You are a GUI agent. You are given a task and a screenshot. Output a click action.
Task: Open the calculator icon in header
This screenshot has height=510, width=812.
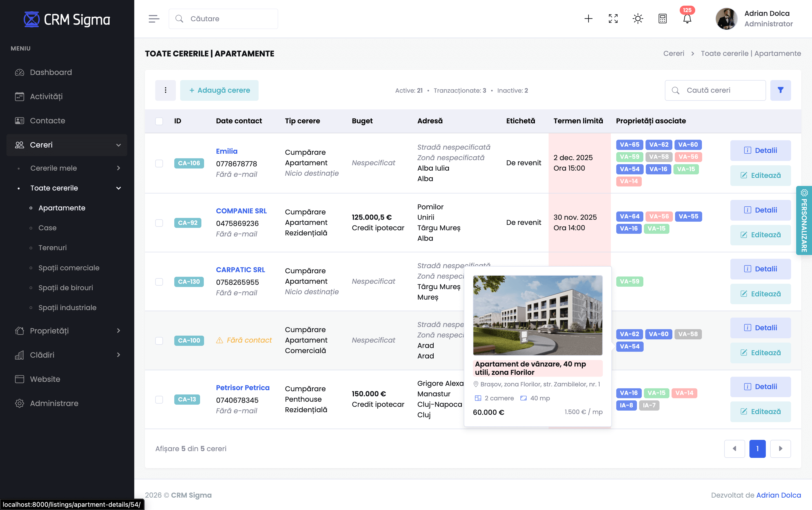coord(662,19)
